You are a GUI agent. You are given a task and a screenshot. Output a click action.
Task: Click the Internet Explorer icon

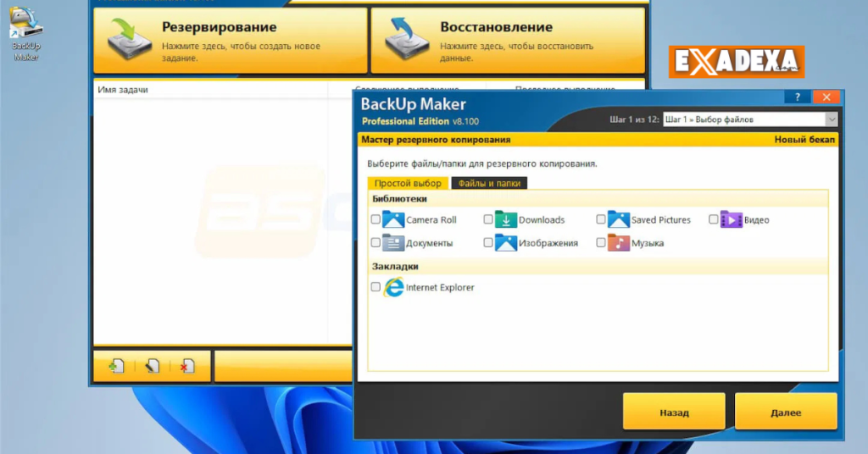pos(393,287)
